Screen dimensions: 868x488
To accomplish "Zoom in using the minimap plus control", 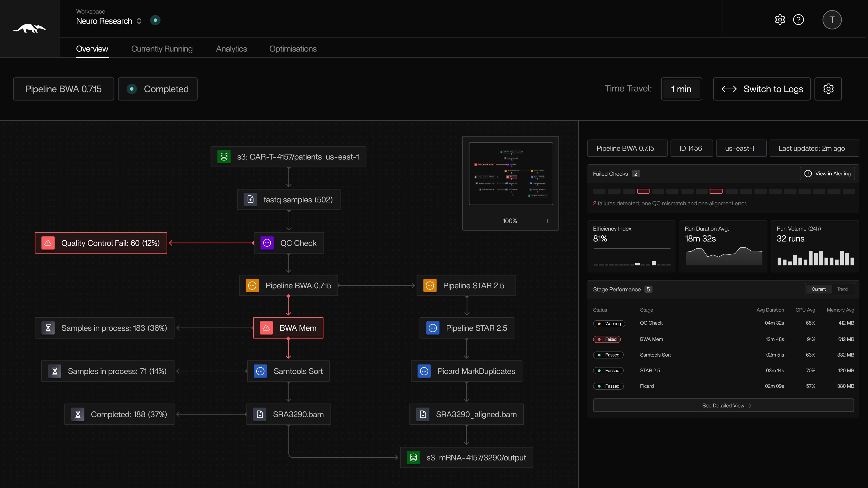I will click(x=547, y=221).
